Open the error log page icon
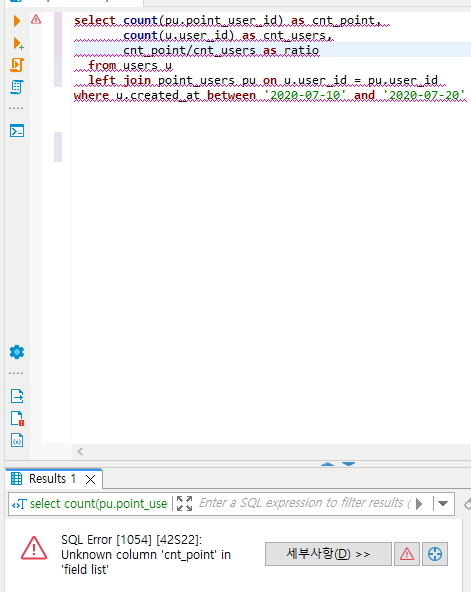Screen dimensions: 471x592 click(17, 418)
